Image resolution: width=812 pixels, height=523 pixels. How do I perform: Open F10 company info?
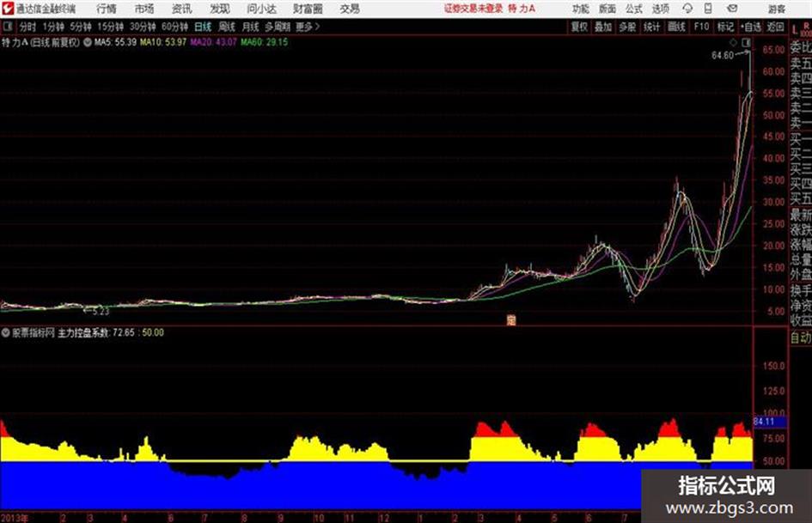[x=701, y=27]
